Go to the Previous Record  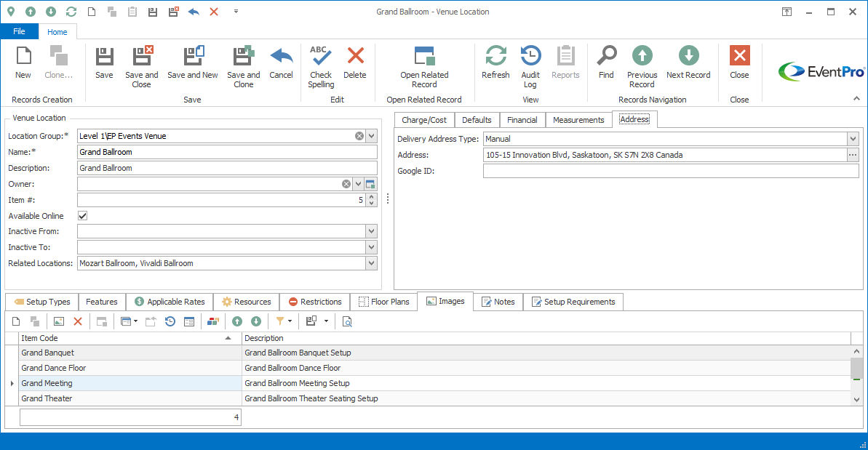(642, 67)
